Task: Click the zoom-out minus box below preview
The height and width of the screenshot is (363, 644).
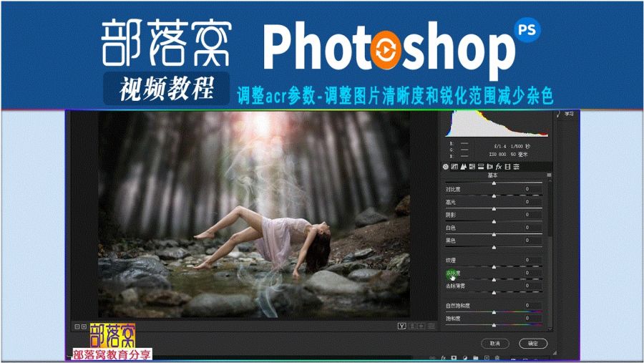Action: [x=77, y=326]
